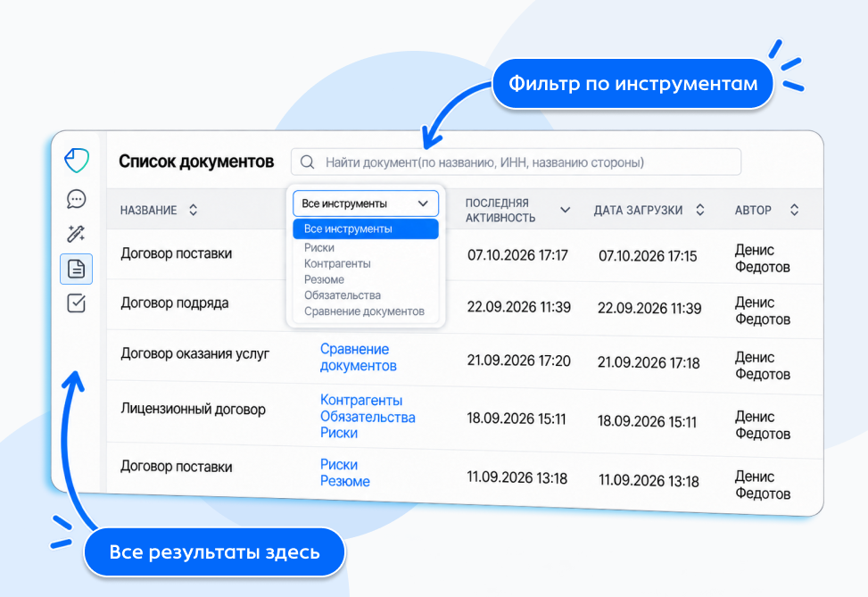Open Контрагенты link for Лицензионный договор
This screenshot has width=868, height=597.
361,400
